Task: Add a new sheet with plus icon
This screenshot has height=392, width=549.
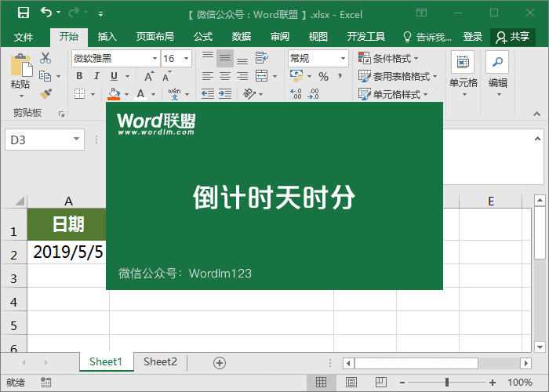Action: coord(220,362)
